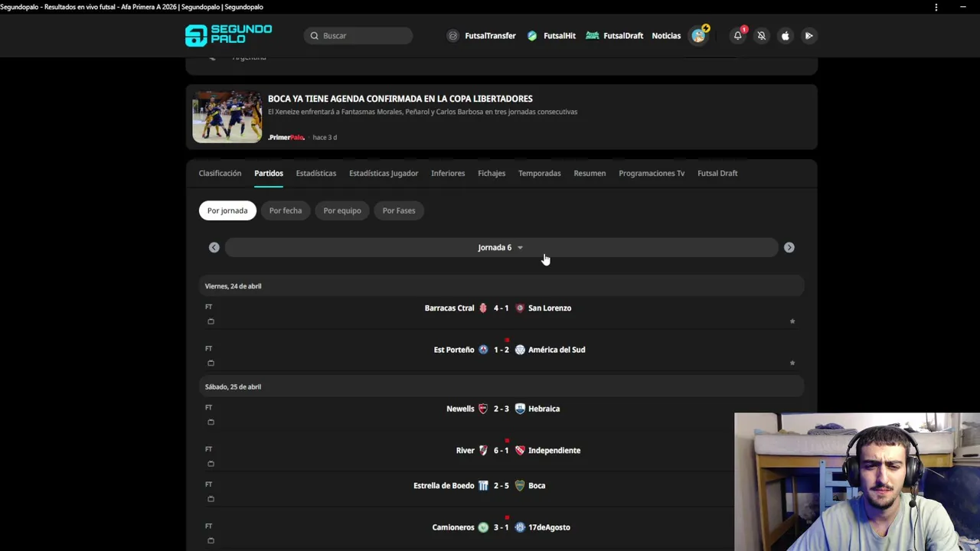980x551 pixels.
Task: Open the 1 - 2 Est Porteño score
Action: (x=501, y=350)
